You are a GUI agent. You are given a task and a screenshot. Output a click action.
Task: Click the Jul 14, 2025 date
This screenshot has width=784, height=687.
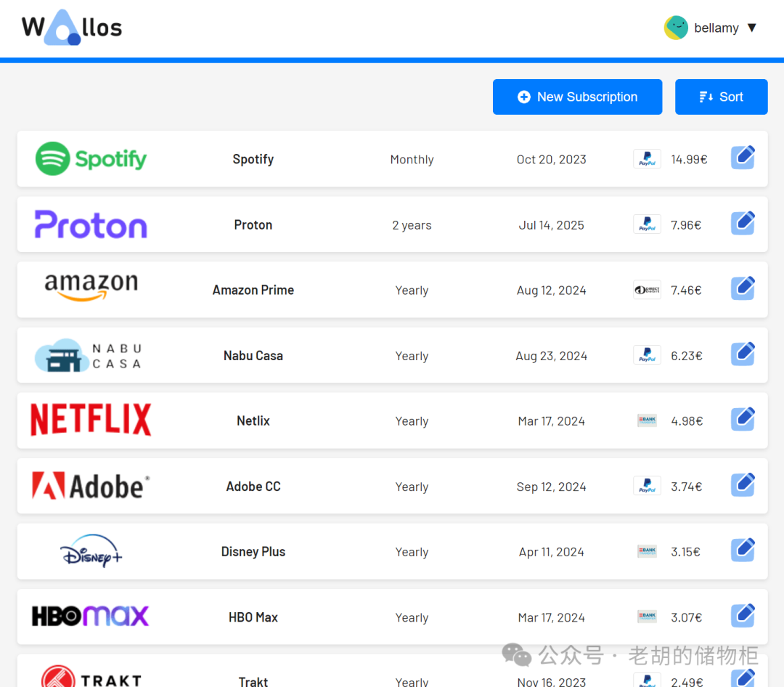click(x=552, y=225)
